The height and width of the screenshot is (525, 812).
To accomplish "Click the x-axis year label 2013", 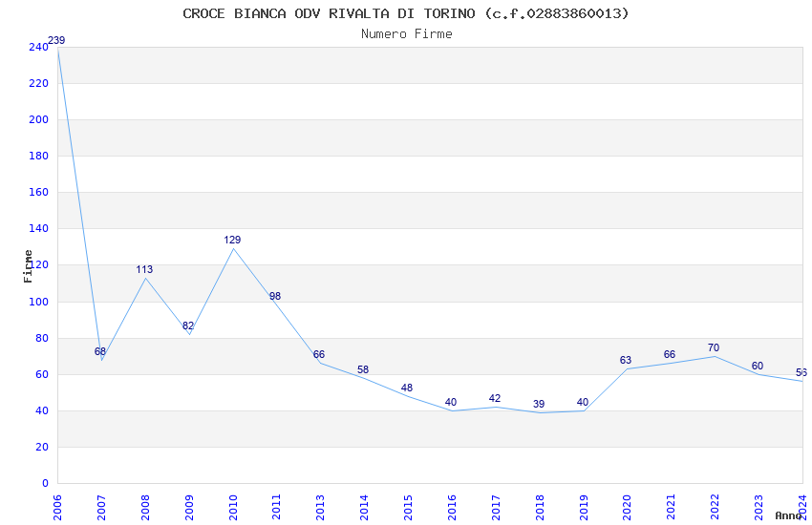I will point(321,507).
